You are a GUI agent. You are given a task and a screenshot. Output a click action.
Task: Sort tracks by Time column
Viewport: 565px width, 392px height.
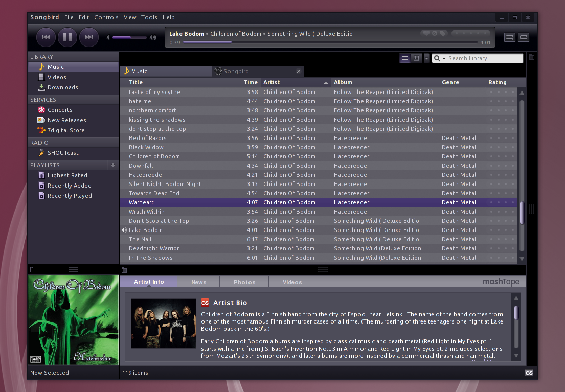251,82
